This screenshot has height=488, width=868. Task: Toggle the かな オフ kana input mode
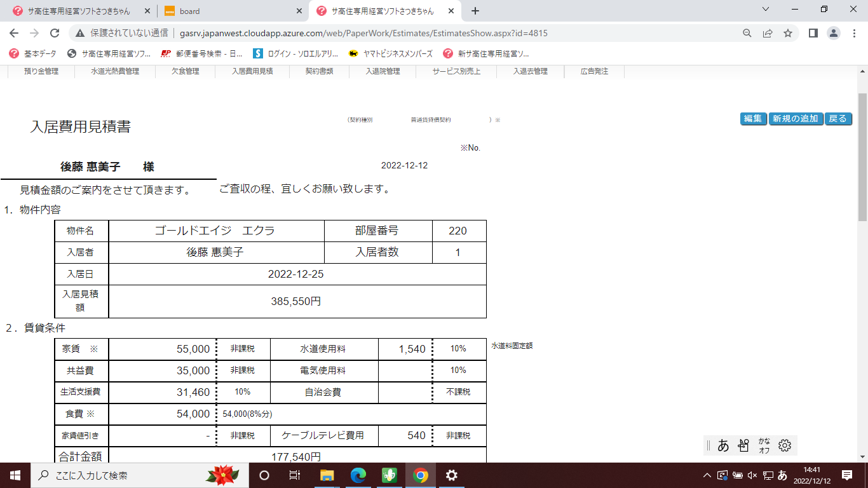point(764,445)
